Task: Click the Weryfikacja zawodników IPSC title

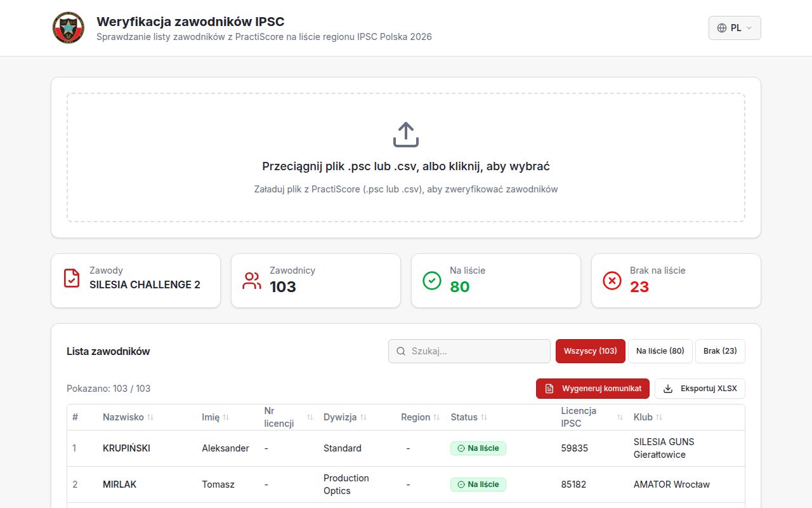Action: pos(190,22)
